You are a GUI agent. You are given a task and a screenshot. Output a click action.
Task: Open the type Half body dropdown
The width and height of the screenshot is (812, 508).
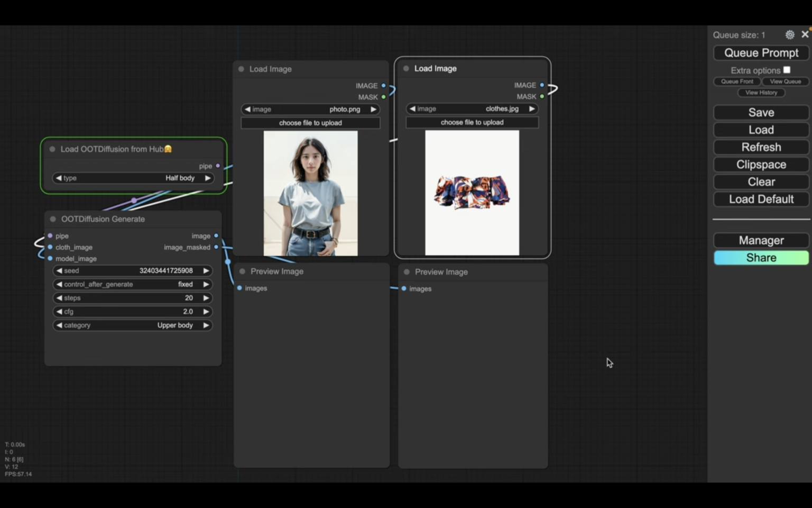click(132, 178)
